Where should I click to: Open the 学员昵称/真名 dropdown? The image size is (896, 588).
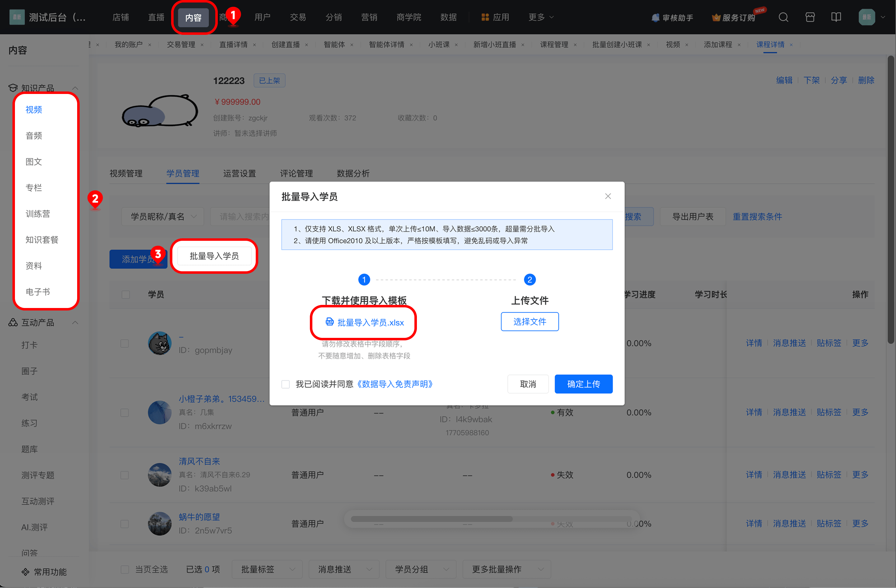[x=163, y=217]
